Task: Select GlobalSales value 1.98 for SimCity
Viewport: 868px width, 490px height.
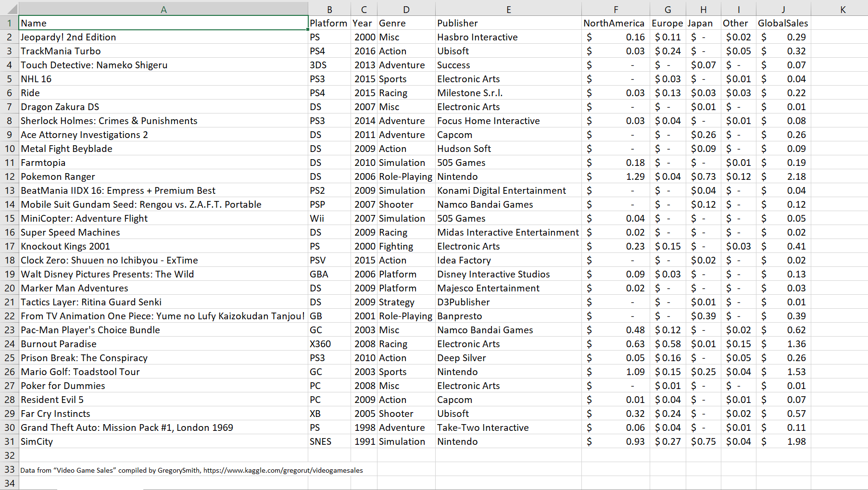Action: coord(783,441)
